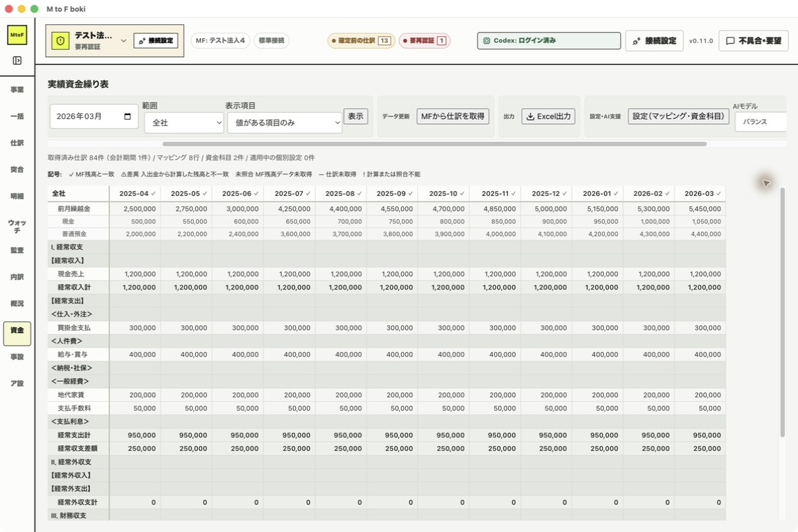The image size is (798, 532).
Task: Click the 支払手数料 row label
Action: coord(74,408)
